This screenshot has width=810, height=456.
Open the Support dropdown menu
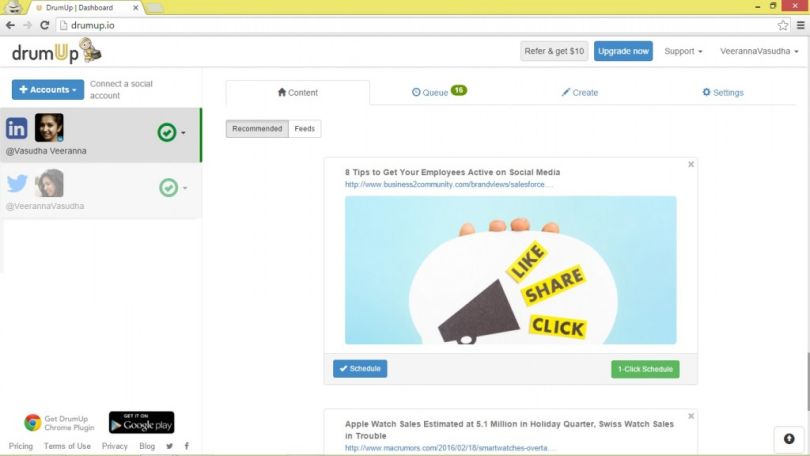[683, 51]
